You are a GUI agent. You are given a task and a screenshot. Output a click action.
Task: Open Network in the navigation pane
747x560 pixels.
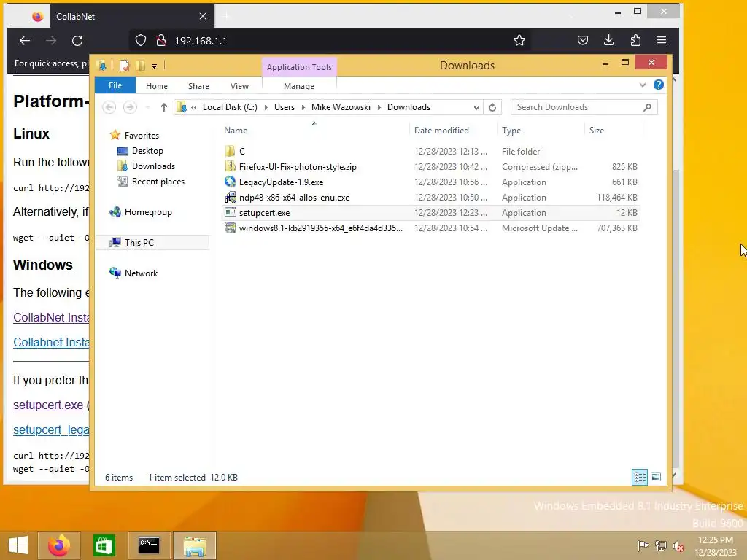pos(141,273)
